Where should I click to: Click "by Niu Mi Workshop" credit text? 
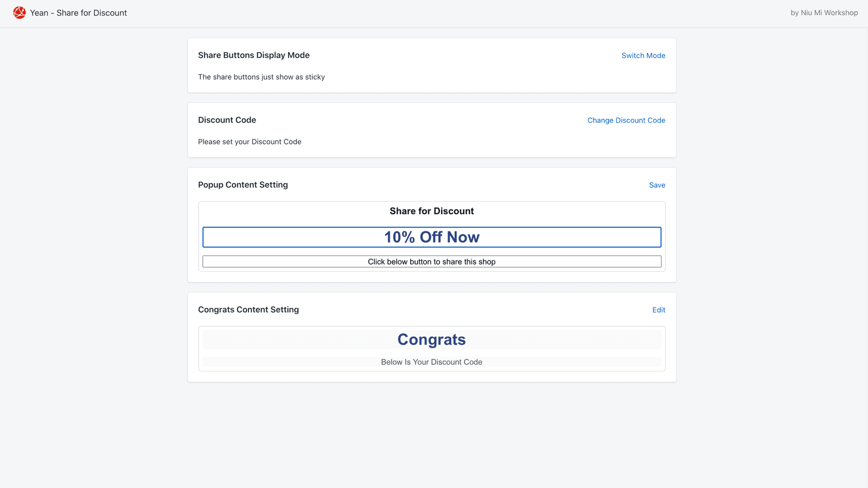[x=824, y=12]
